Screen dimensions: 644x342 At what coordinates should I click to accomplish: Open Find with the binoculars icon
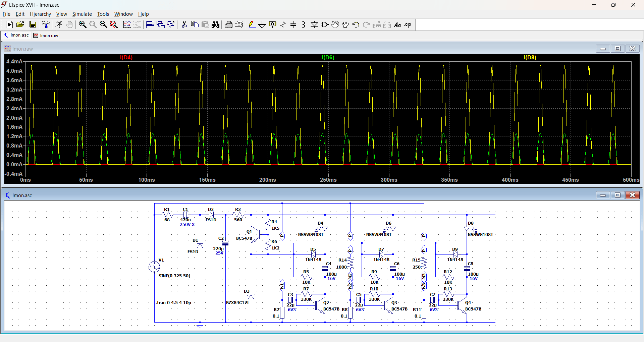point(216,24)
